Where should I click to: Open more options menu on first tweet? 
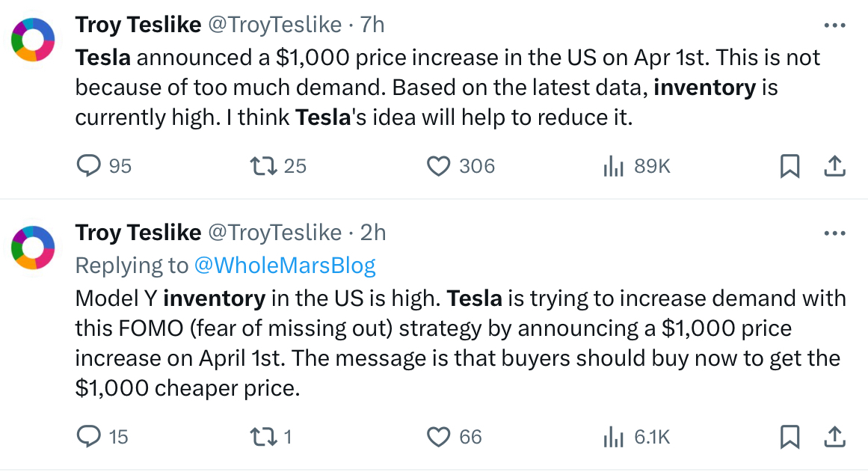tap(835, 25)
